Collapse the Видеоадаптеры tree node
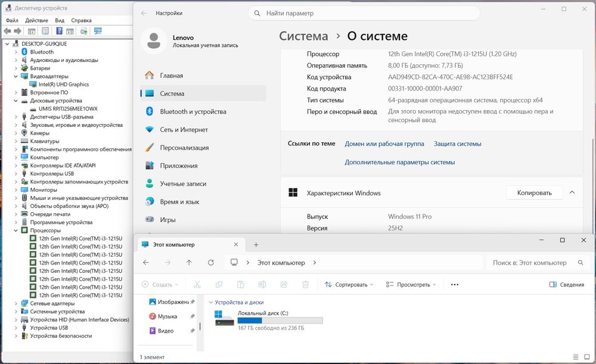596x364 pixels. point(15,76)
